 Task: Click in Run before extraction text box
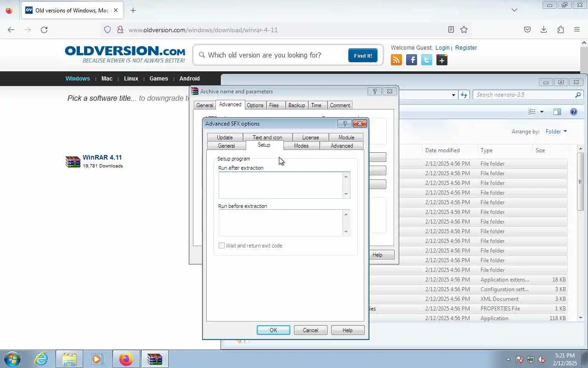click(281, 223)
